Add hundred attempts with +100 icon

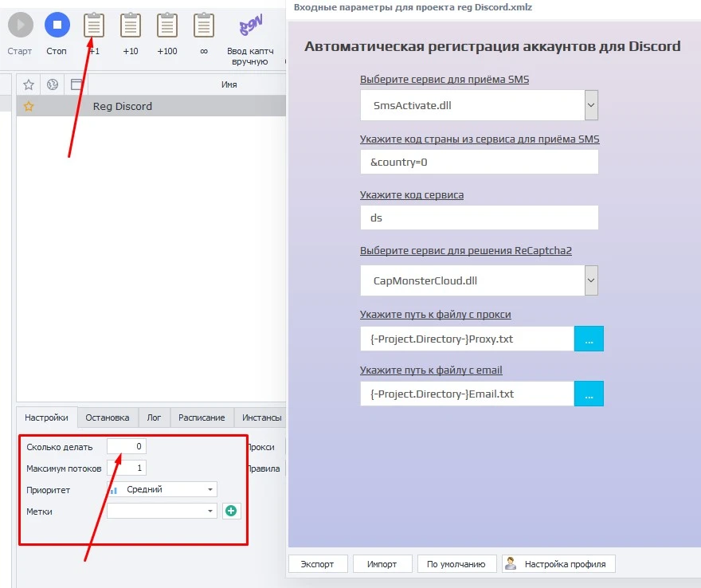click(167, 25)
